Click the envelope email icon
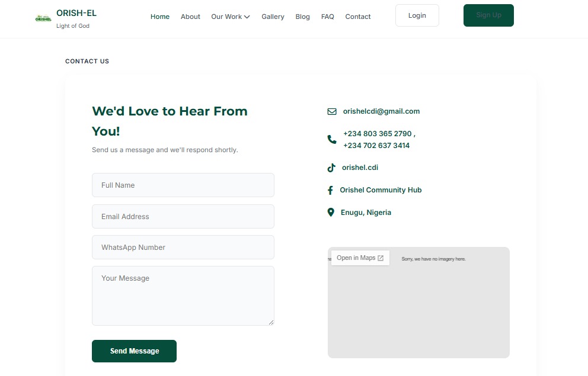This screenshot has width=588, height=376. pyautogui.click(x=331, y=111)
